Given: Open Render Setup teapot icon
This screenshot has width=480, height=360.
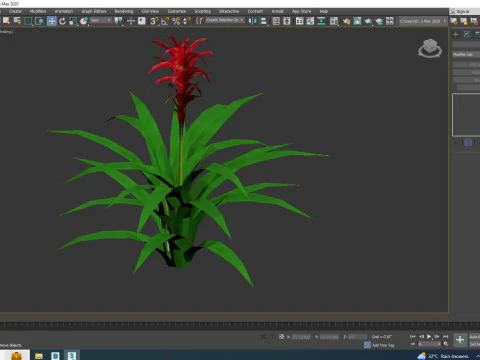Looking at the screenshot, I should click(346, 21).
